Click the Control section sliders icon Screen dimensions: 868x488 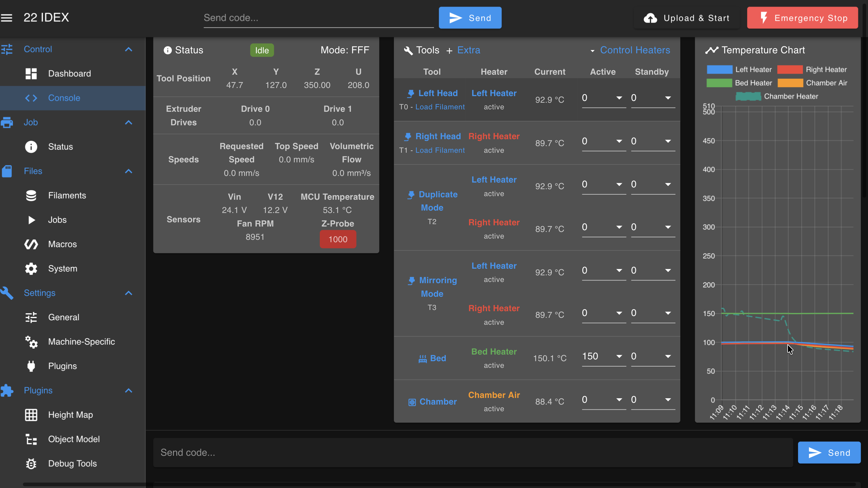[x=7, y=49]
